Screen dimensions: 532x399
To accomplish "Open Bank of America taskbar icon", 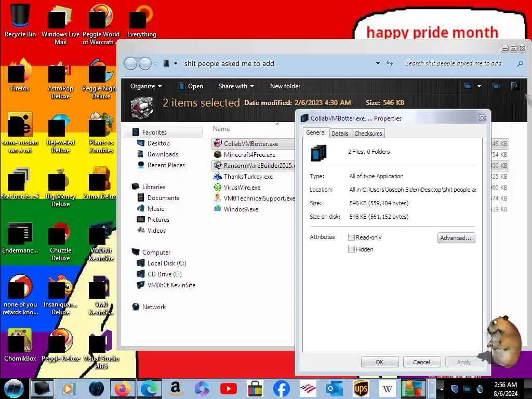I will tap(308, 389).
